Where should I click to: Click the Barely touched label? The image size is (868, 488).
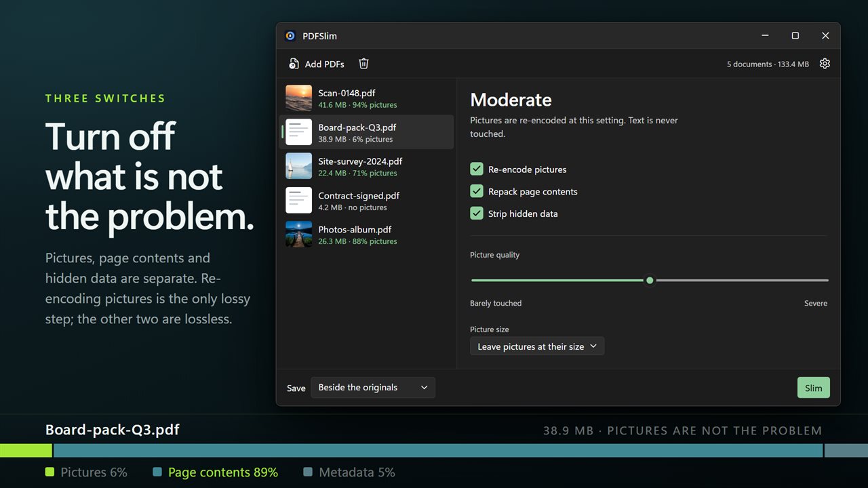[x=496, y=303]
